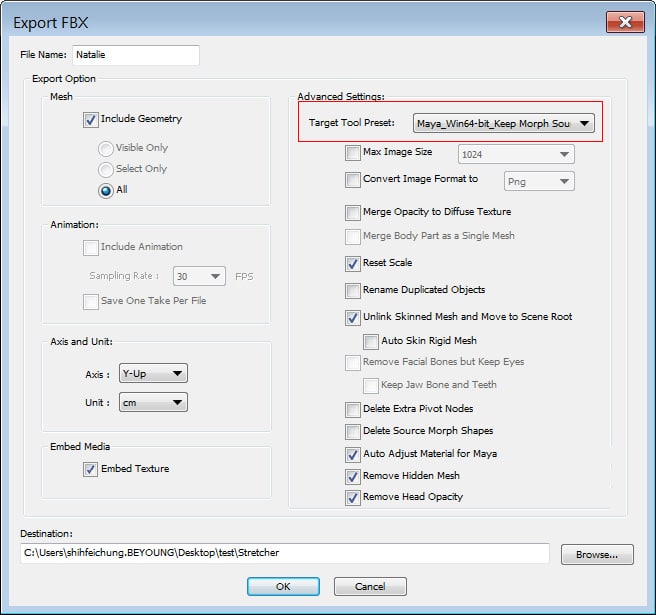Open the Png image format dropdown
Image resolution: width=656 pixels, height=615 pixels.
pos(539,182)
